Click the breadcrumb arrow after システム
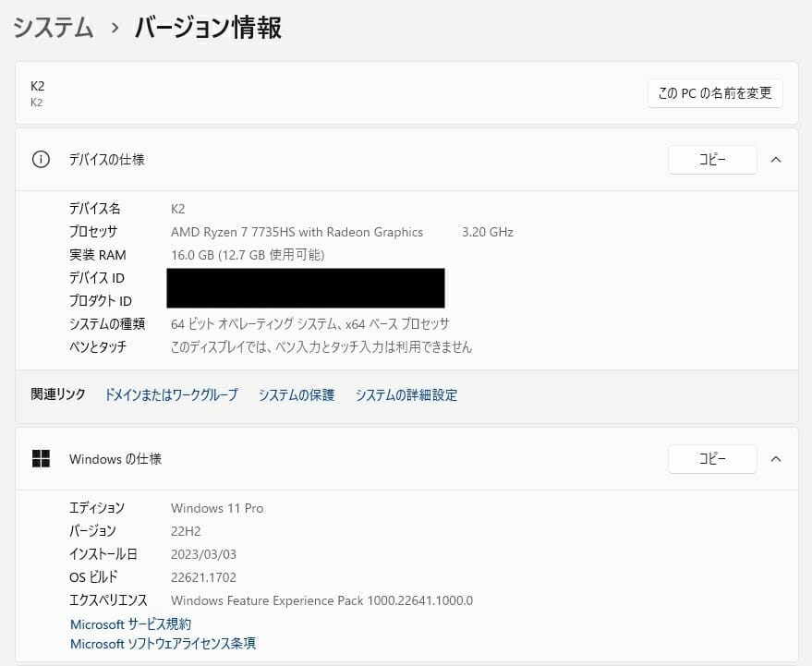 click(115, 29)
